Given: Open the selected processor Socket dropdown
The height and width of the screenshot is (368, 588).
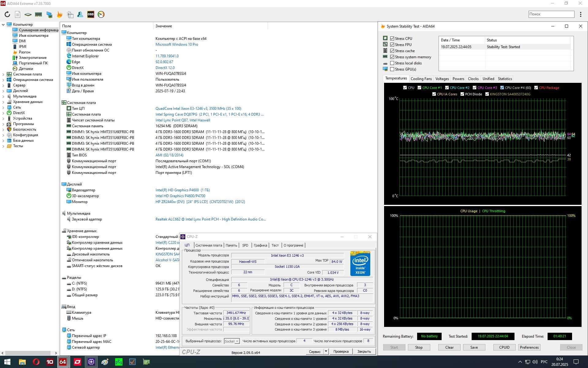Looking at the screenshot, I should point(232,341).
